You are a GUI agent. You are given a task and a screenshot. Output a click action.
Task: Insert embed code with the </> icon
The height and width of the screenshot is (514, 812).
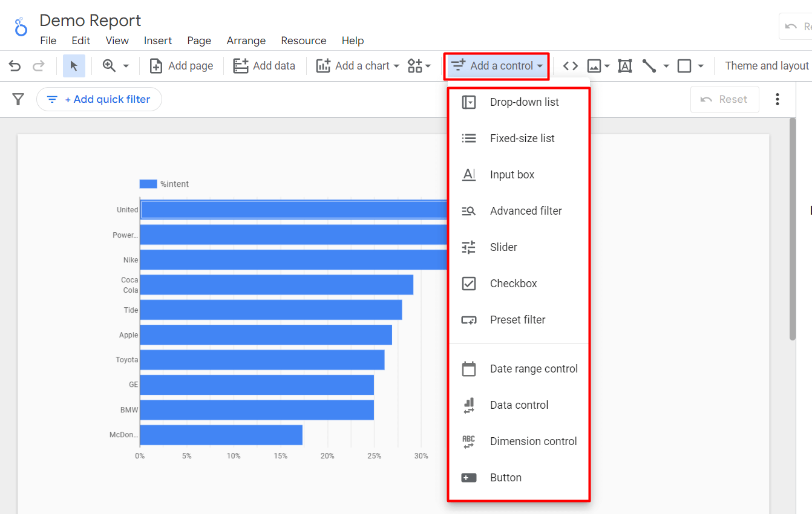[x=569, y=65]
